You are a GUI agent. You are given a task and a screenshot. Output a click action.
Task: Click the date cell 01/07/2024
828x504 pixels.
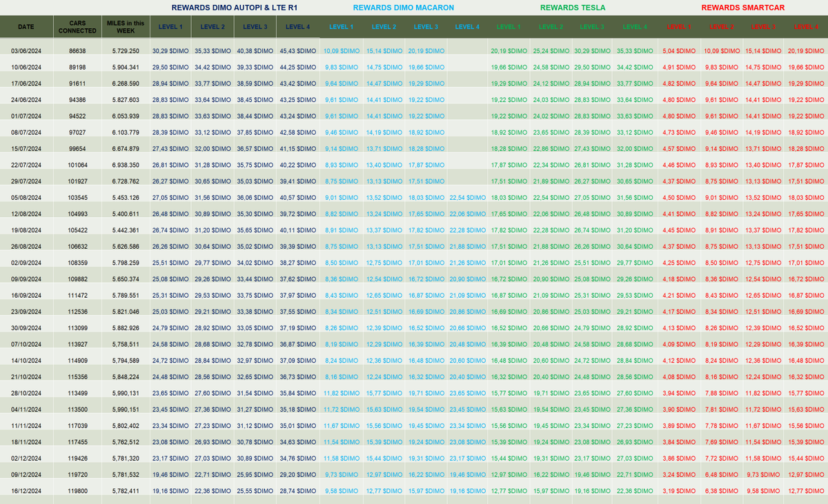26,116
